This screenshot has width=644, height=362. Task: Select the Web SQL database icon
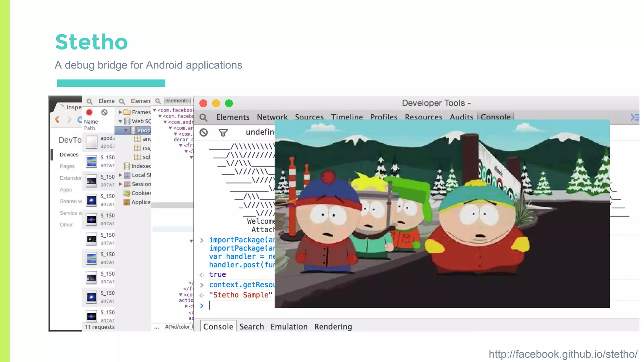pos(127,121)
